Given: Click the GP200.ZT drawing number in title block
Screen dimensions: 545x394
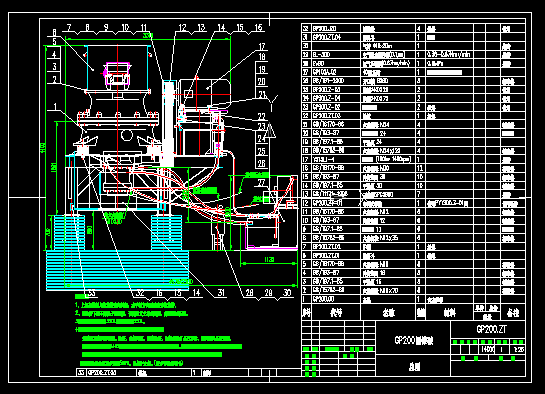Looking at the screenshot, I should (491, 329).
